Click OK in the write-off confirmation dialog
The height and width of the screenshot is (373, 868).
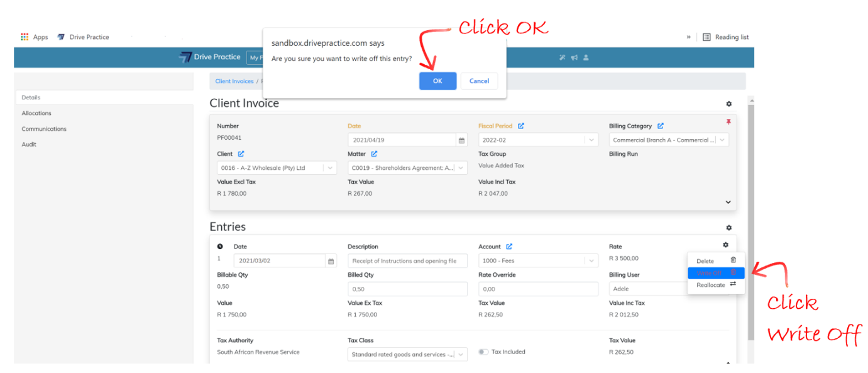pos(437,81)
